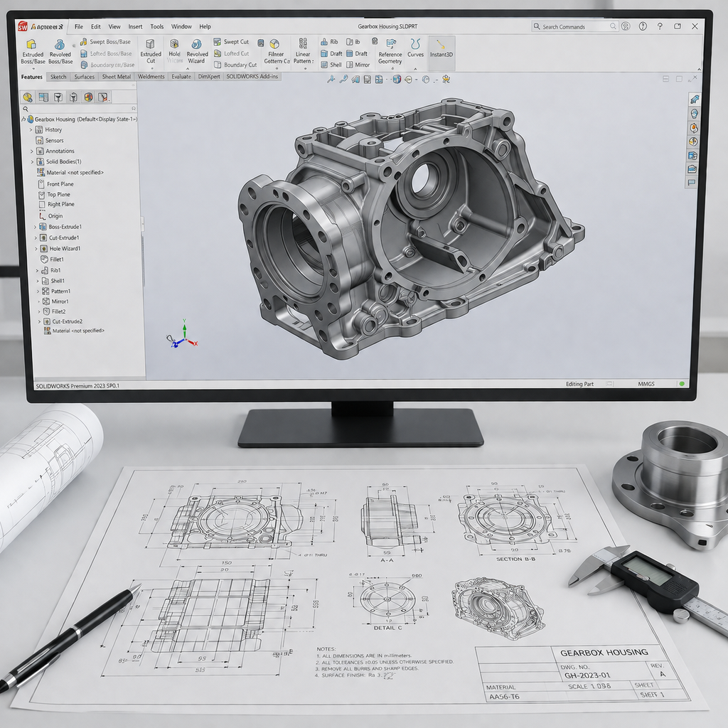The height and width of the screenshot is (728, 728).
Task: Open the Reference Geometry dropdown arrow
Action: (x=392, y=68)
